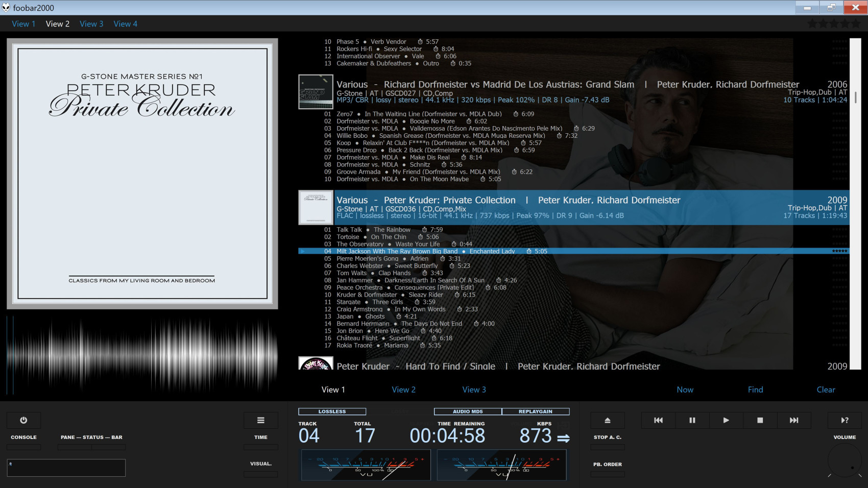Image resolution: width=868 pixels, height=488 pixels.
Task: Pause the current playback
Action: 692,420
